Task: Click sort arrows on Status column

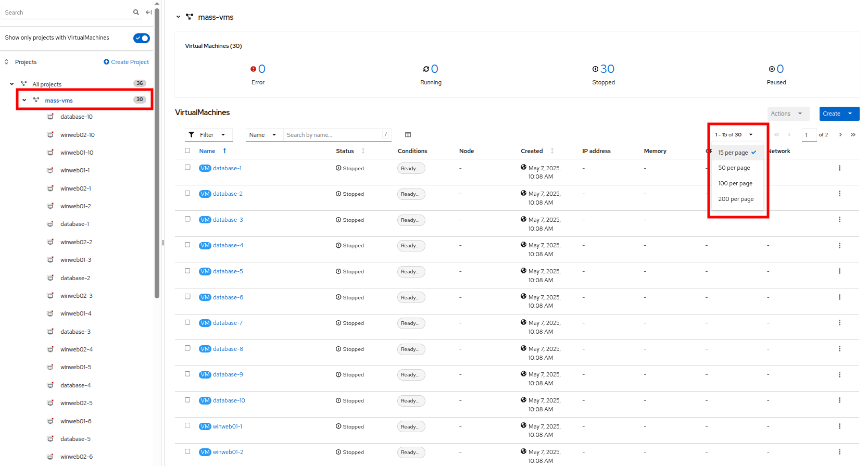Action: [x=363, y=151]
